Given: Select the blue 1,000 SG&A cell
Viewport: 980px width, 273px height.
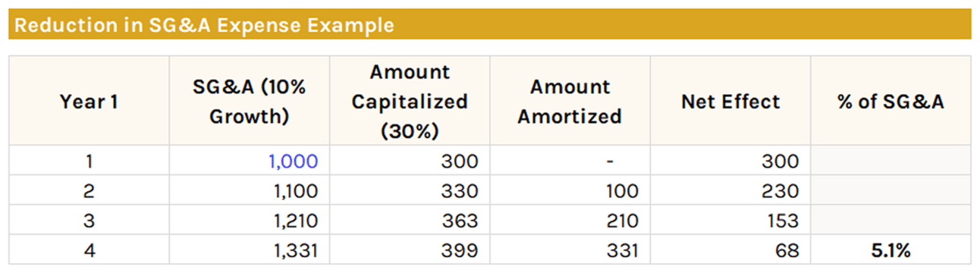Looking at the screenshot, I should click(250, 161).
